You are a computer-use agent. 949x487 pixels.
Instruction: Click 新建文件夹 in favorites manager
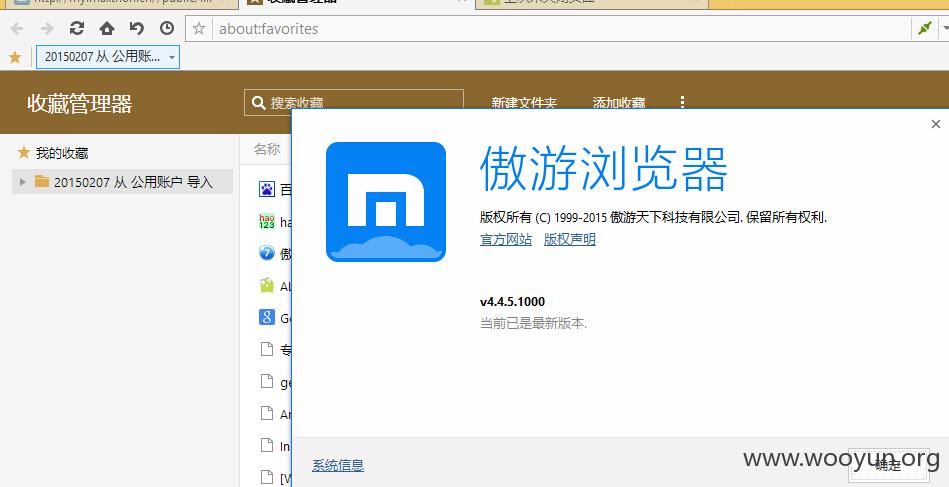(524, 103)
